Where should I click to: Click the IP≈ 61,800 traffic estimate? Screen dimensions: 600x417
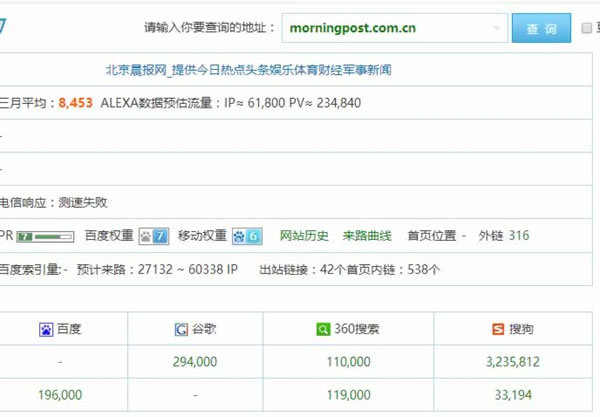[x=255, y=103]
